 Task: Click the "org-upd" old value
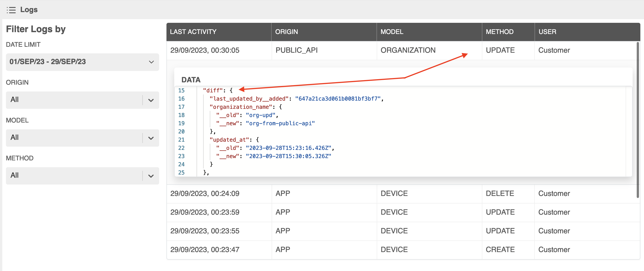tap(260, 115)
